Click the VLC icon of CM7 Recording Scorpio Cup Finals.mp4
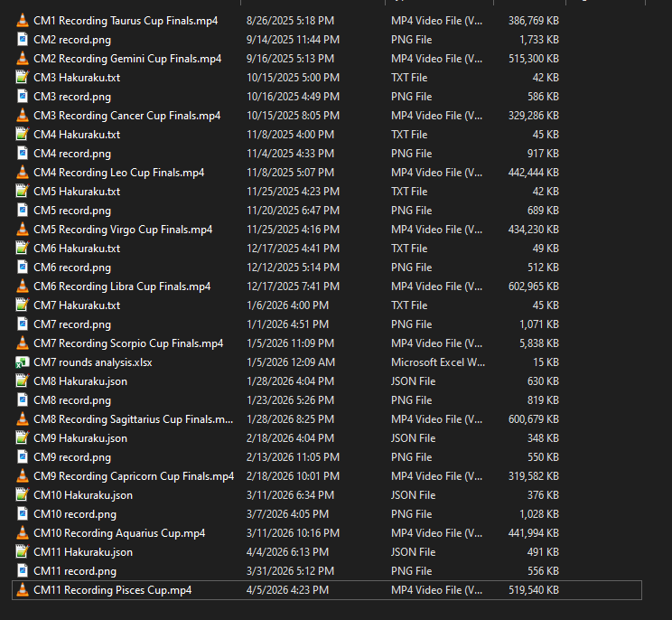 coord(23,343)
